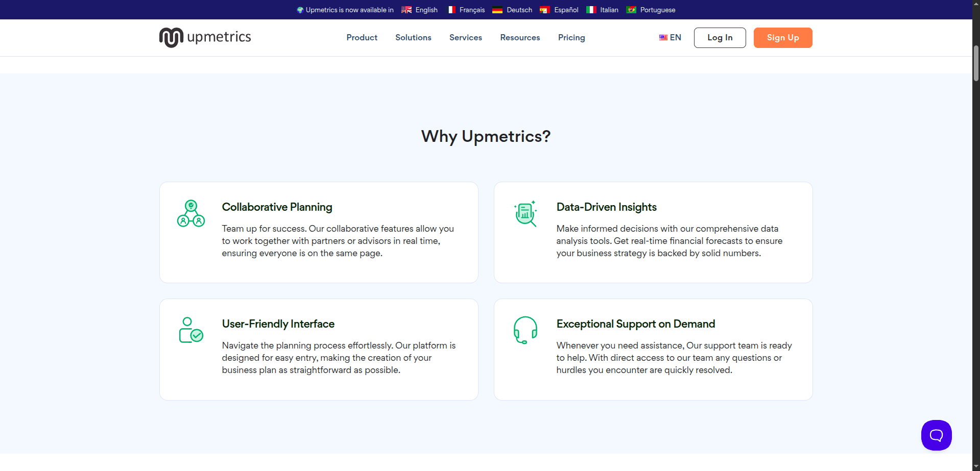
Task: Click the 'Collaborative Planning' card title
Action: click(277, 207)
